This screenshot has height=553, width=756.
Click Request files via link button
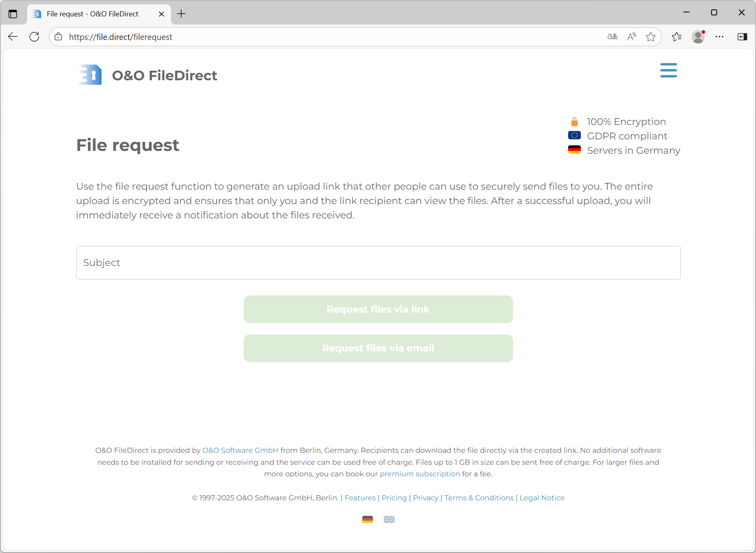click(378, 309)
